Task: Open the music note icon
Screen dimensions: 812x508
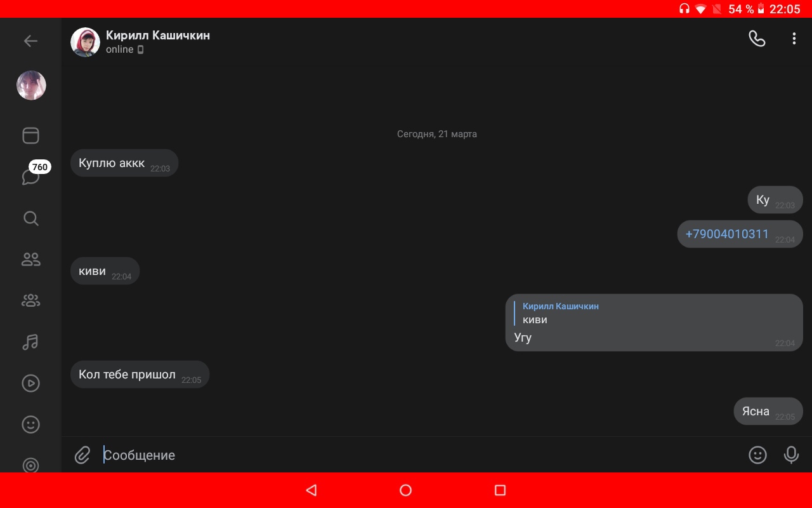Action: pyautogui.click(x=30, y=342)
